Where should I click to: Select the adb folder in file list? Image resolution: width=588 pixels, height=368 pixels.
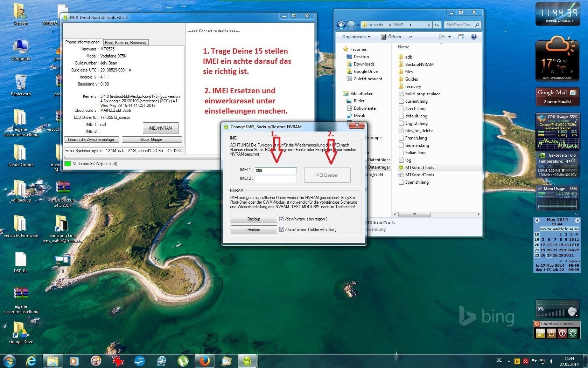point(408,57)
